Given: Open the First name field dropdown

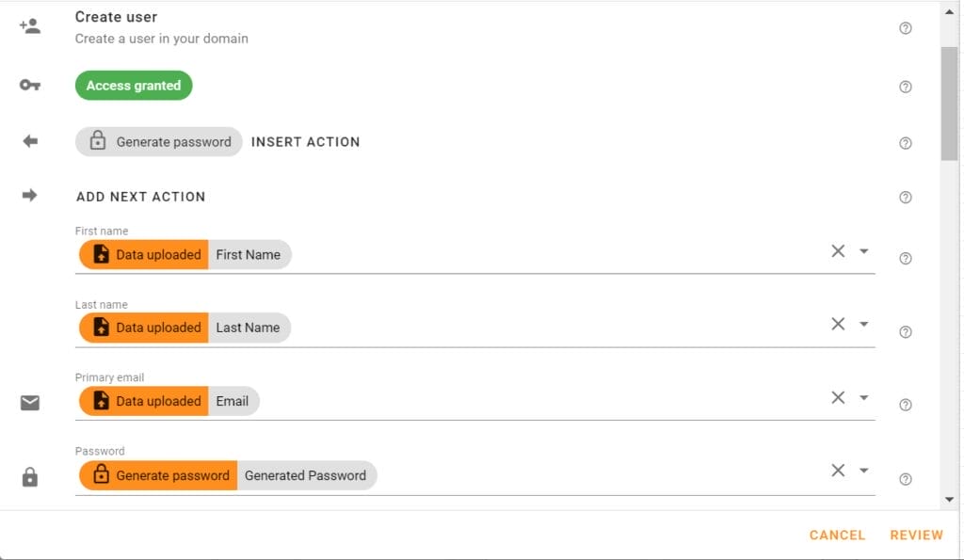Looking at the screenshot, I should [x=864, y=251].
